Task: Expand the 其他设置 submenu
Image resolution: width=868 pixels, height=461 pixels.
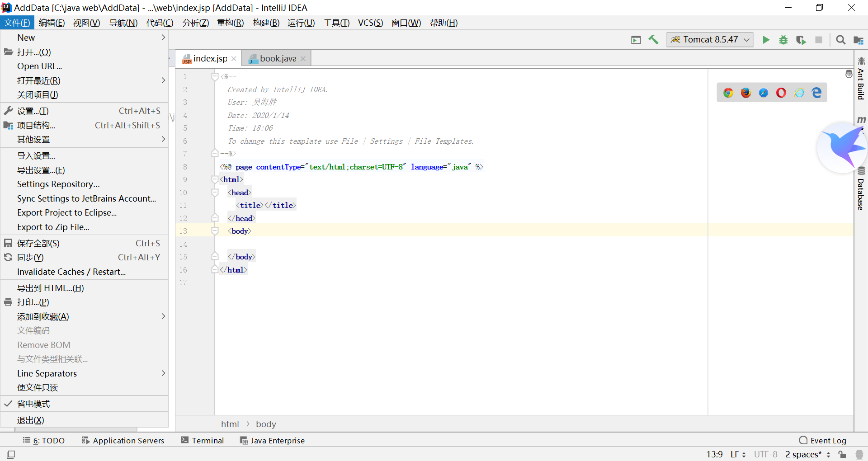Action: [85, 139]
